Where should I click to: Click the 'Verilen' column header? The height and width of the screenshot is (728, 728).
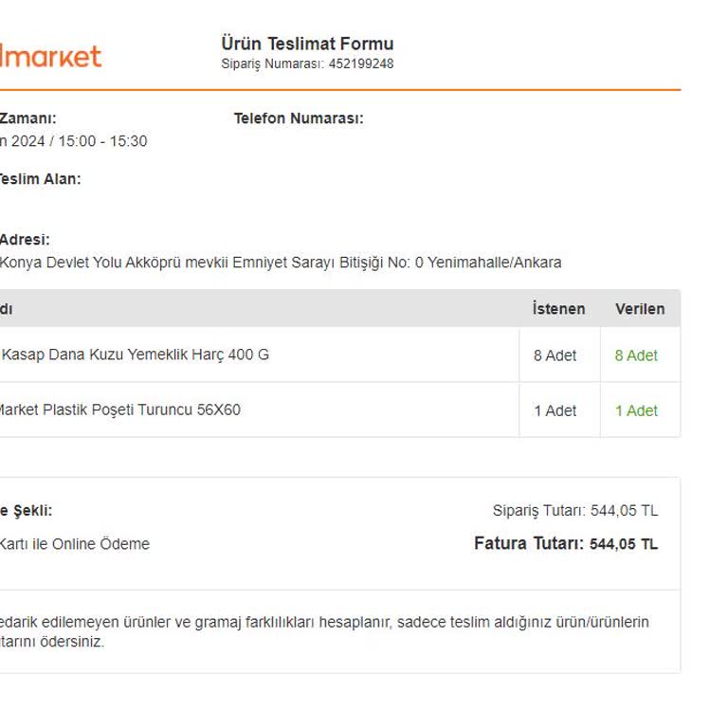coord(640,309)
